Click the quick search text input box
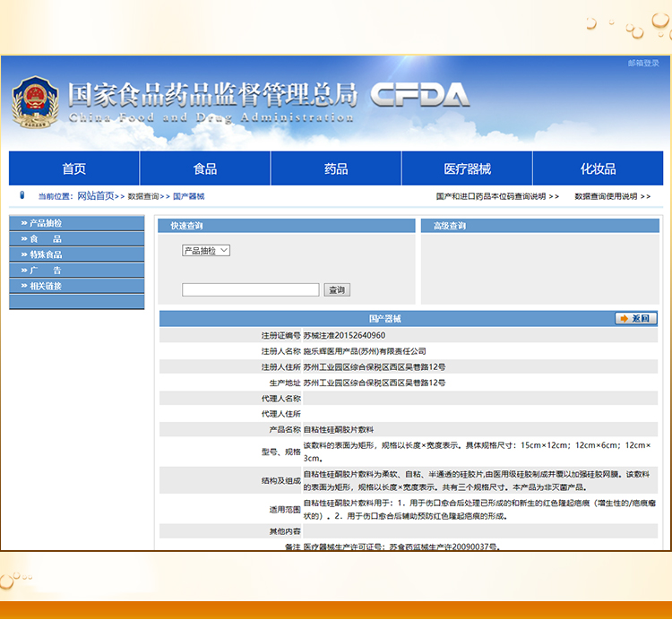 pyautogui.click(x=250, y=290)
